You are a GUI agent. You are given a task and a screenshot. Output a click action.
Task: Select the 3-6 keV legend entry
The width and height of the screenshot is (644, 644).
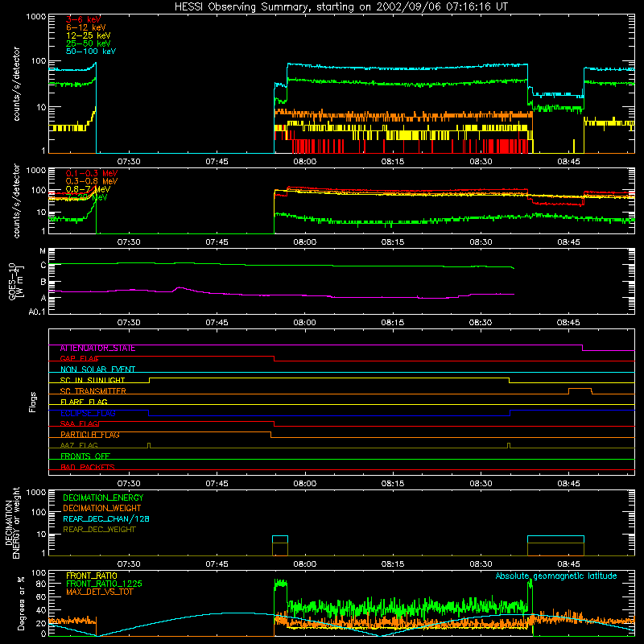pyautogui.click(x=83, y=19)
